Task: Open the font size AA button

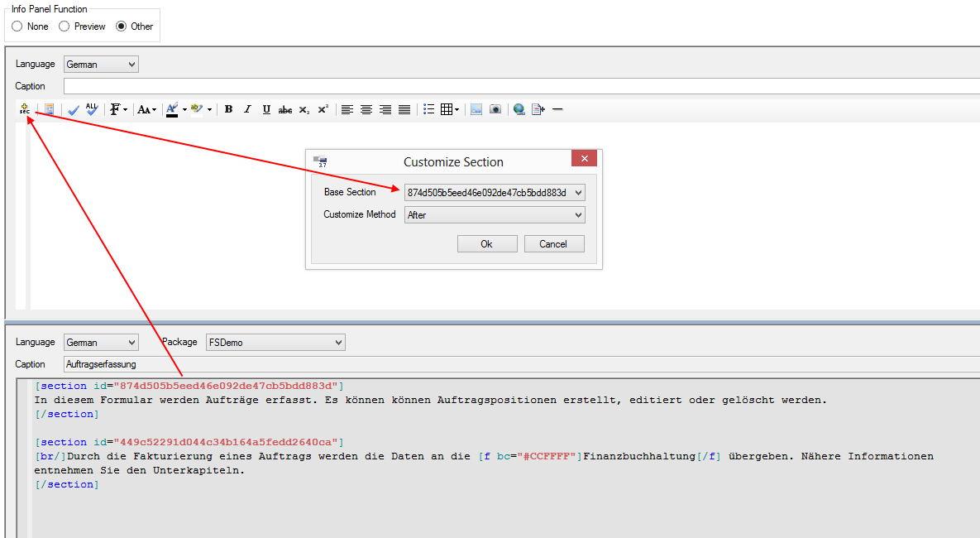Action: click(145, 109)
